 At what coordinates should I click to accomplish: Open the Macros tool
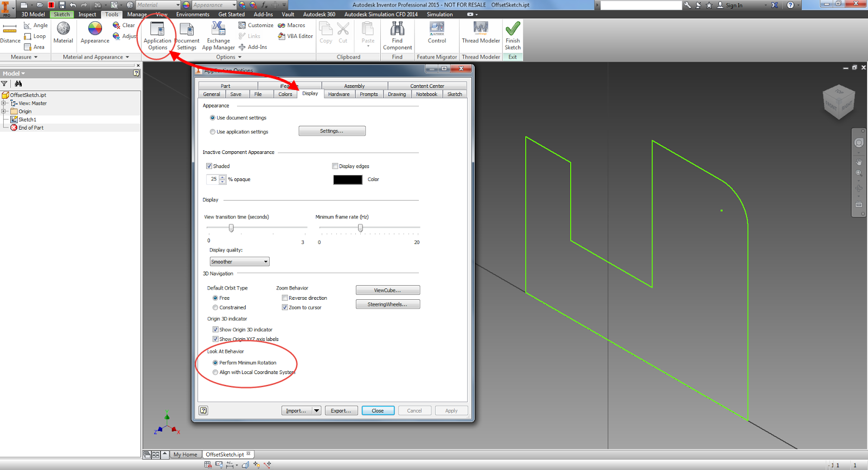291,25
